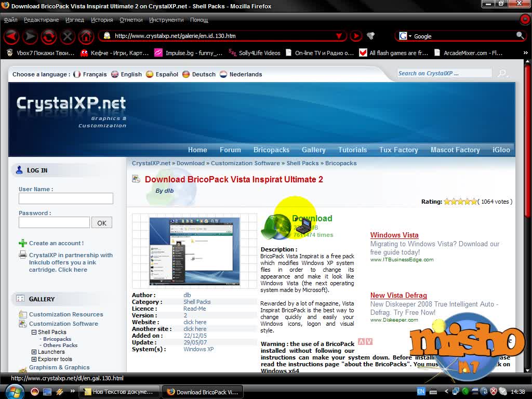The image size is (532, 399).
Task: Click the BricoPack screenshot thumbnail
Action: pos(194,251)
